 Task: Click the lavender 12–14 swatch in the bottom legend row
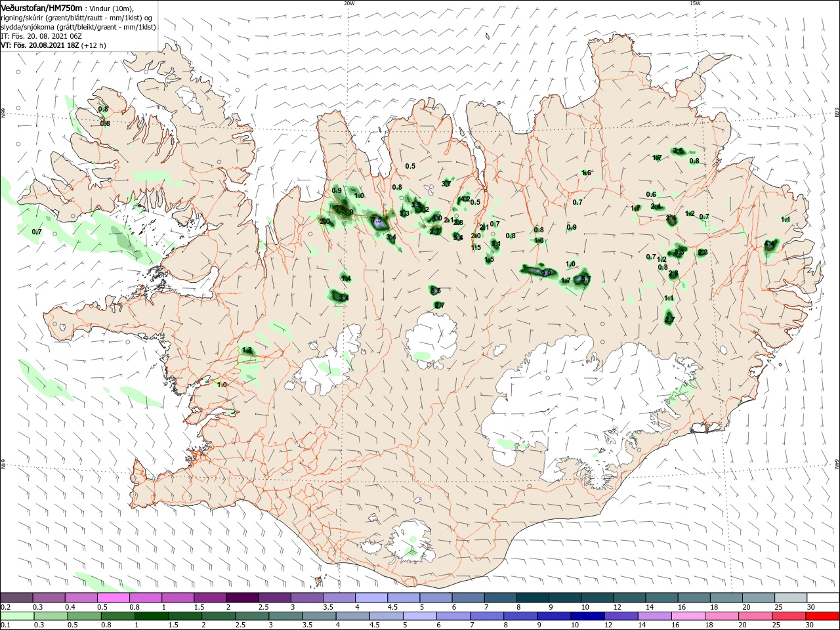tap(621, 616)
